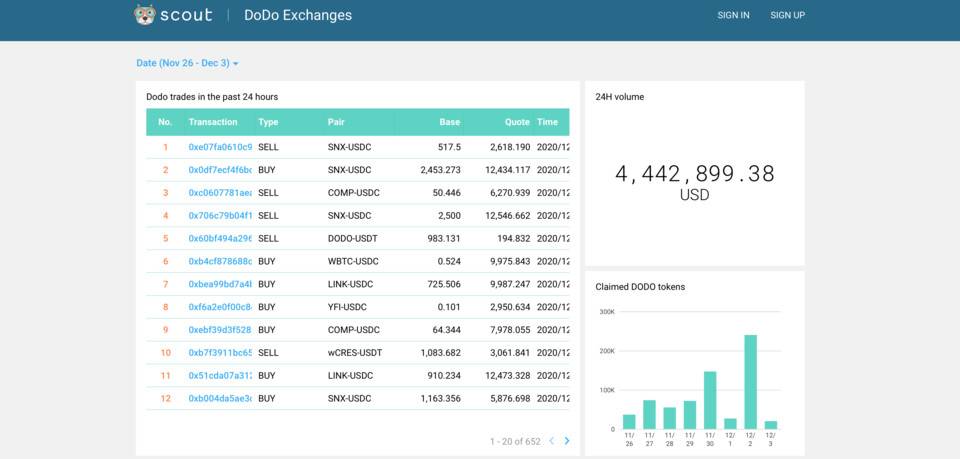Sort table by Pair column header
This screenshot has height=459, width=960.
click(x=336, y=122)
